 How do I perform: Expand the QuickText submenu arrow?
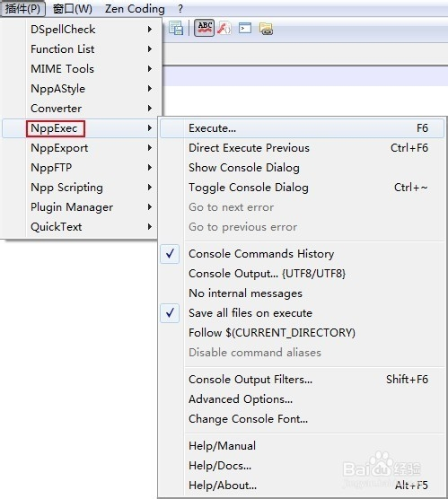pyautogui.click(x=150, y=227)
